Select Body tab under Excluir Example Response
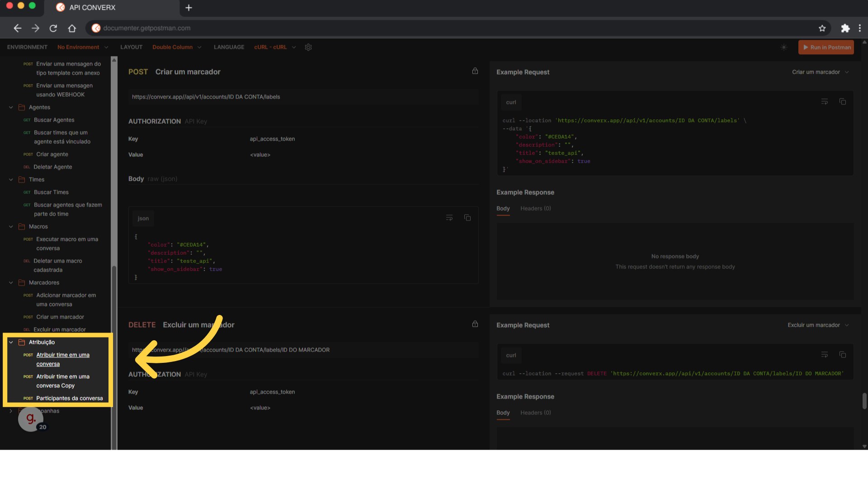The image size is (868, 488). pos(503,413)
